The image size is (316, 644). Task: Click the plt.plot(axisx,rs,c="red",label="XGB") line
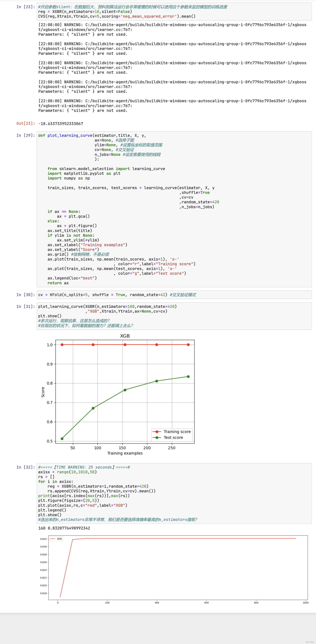point(83,505)
